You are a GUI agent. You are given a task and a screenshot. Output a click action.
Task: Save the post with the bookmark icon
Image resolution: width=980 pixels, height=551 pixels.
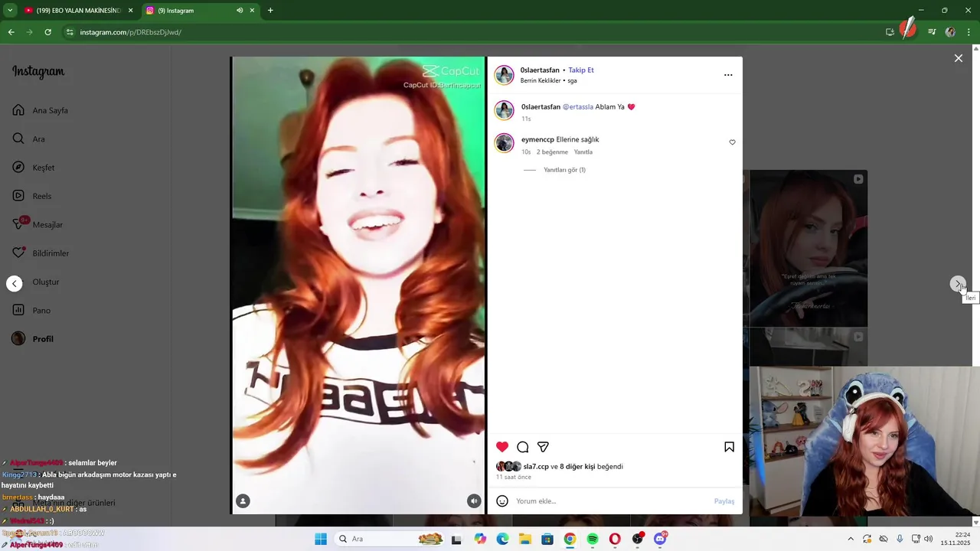tap(730, 447)
